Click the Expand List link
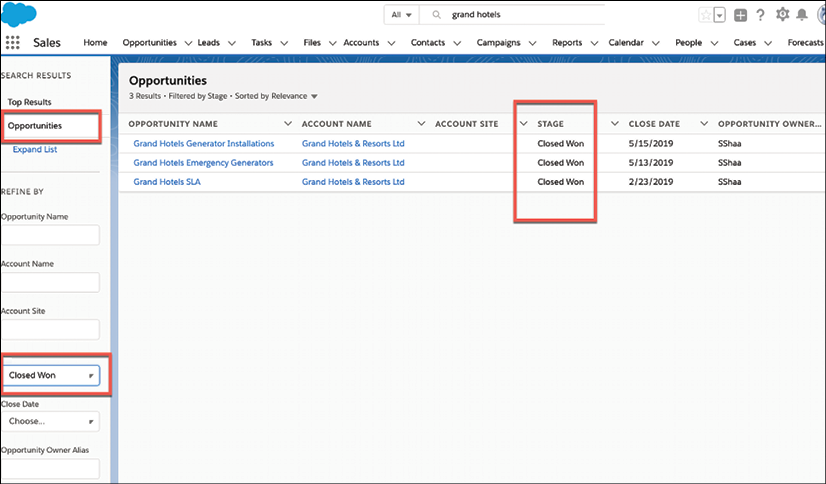The height and width of the screenshot is (484, 826). tap(35, 150)
